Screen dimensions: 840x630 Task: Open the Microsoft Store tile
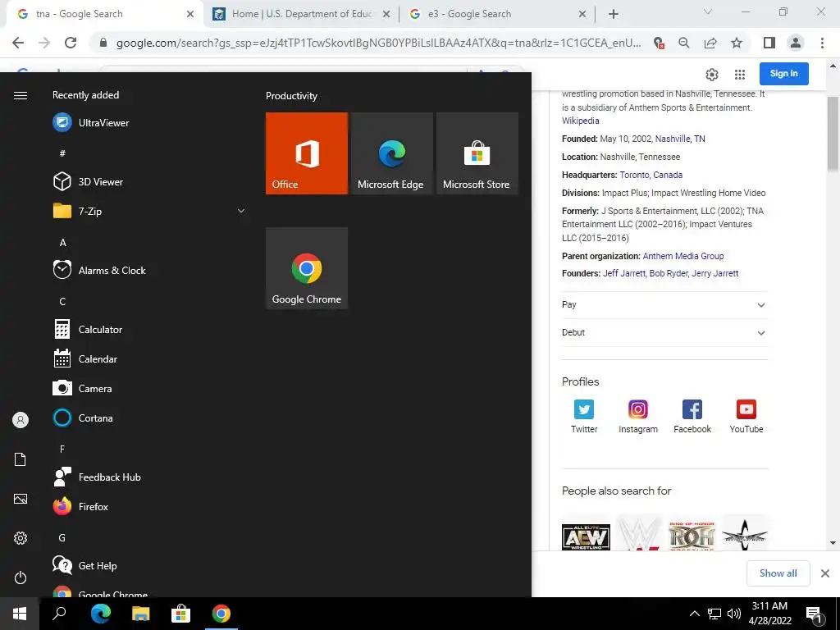tap(477, 153)
